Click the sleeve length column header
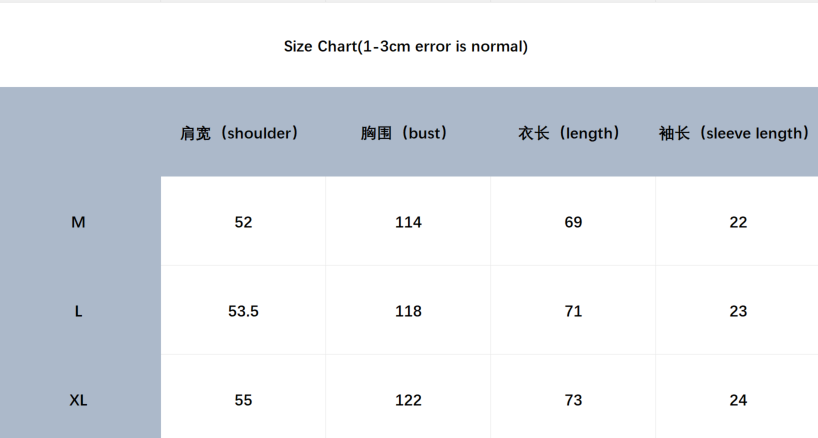818x438 pixels. point(735,133)
